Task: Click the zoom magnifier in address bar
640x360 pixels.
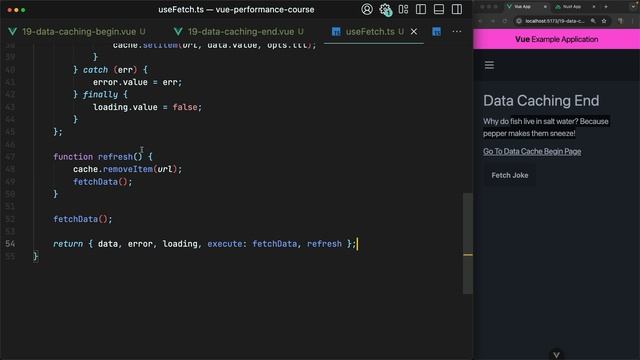Action: click(x=593, y=21)
